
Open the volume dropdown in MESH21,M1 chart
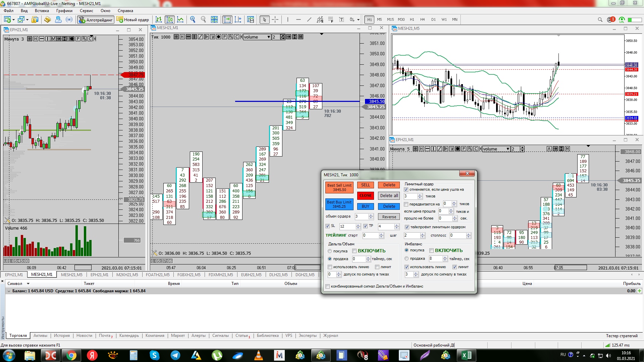[x=269, y=37]
